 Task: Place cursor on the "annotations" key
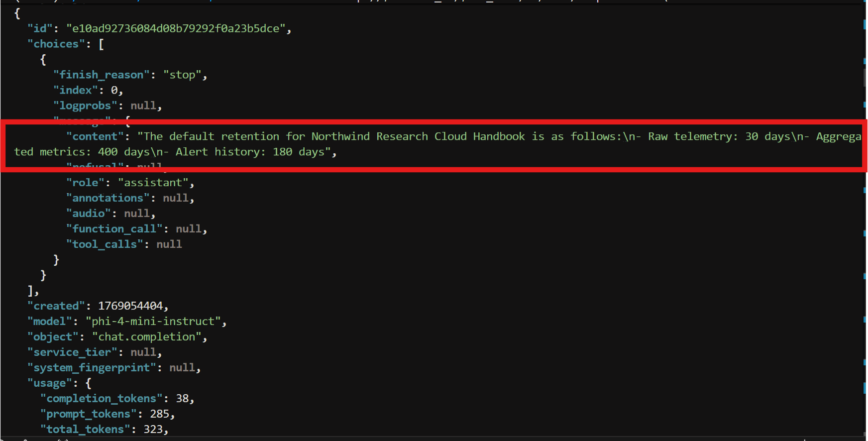tap(108, 199)
